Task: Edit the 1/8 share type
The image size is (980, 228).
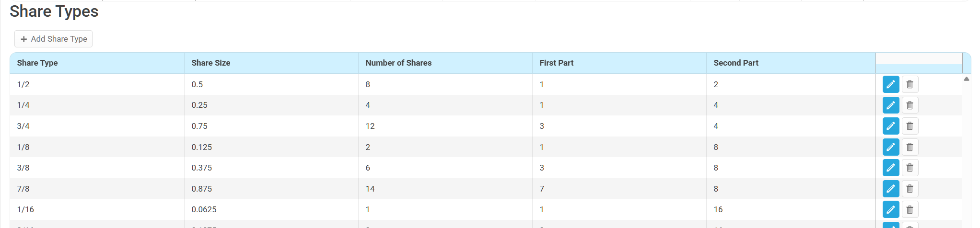Action: coord(890,147)
